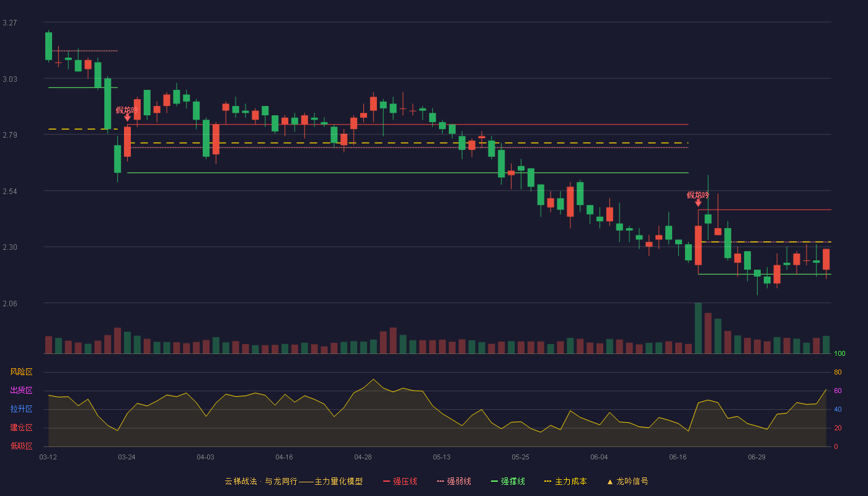The height and width of the screenshot is (496, 868).
Task: Click the 3.03 price axis label
Action: [x=10, y=79]
